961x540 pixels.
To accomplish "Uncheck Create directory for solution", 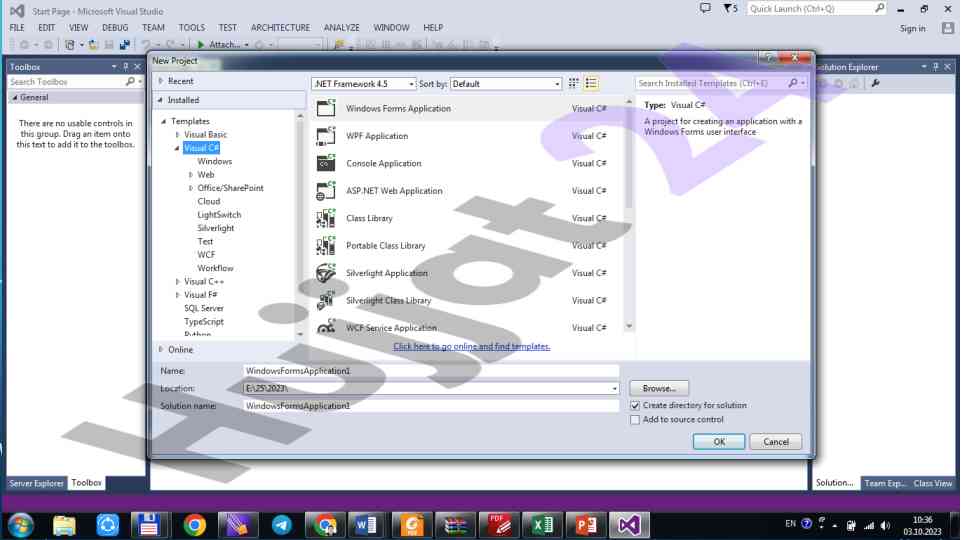I will [635, 406].
